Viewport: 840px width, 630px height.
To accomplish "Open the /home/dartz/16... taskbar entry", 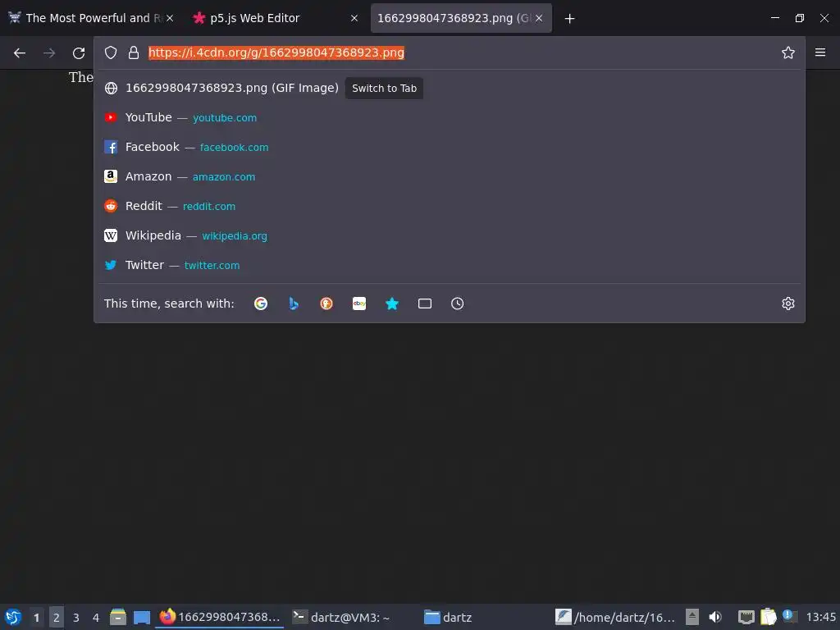I will point(615,617).
